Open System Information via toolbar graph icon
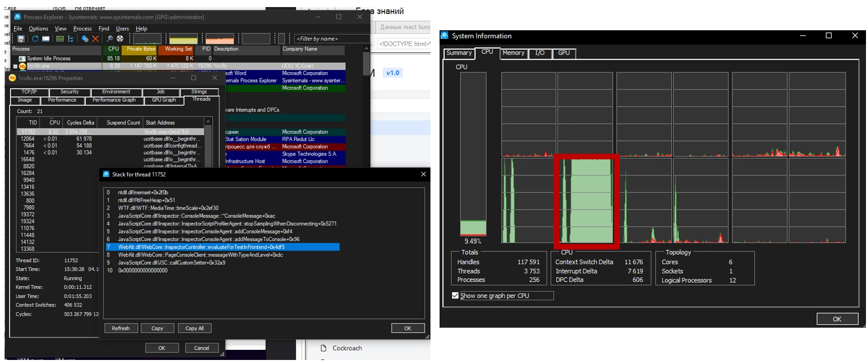The image size is (868, 364). (x=60, y=39)
